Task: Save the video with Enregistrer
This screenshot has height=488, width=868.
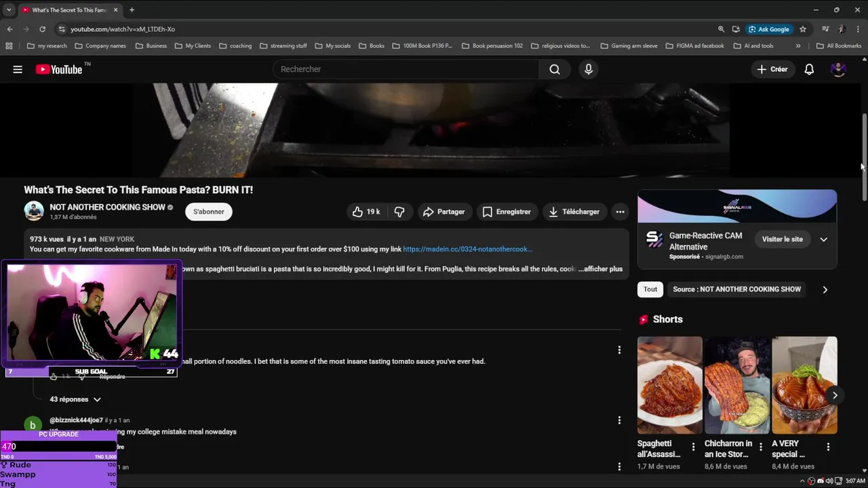Action: [507, 211]
